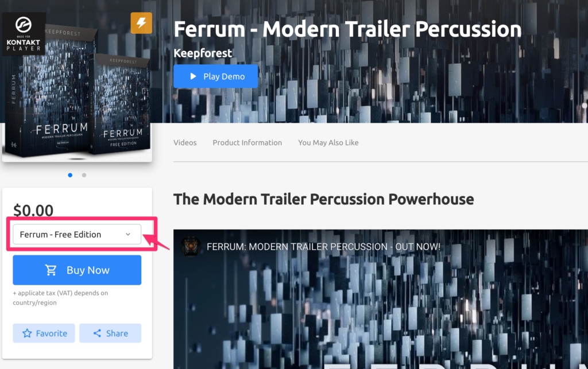588x369 pixels.
Task: Open the Keepforest developer link
Action: [x=203, y=53]
